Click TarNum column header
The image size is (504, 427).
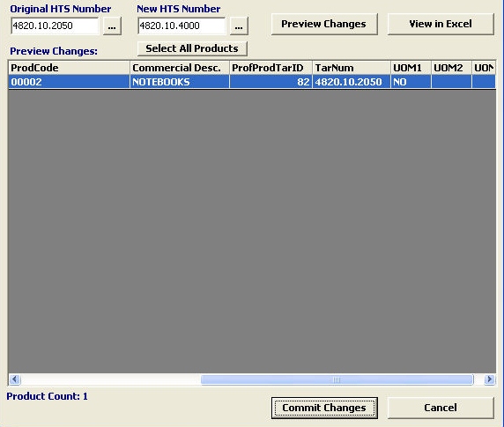pyautogui.click(x=352, y=68)
